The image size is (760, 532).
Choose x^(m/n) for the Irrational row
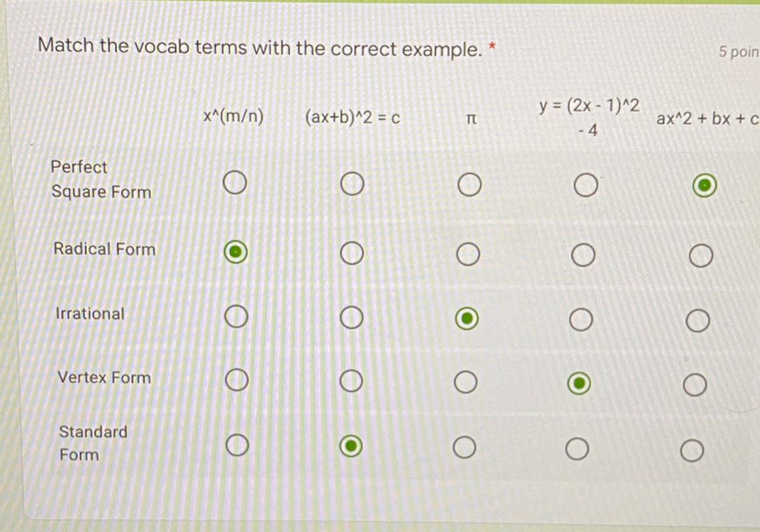point(236,316)
